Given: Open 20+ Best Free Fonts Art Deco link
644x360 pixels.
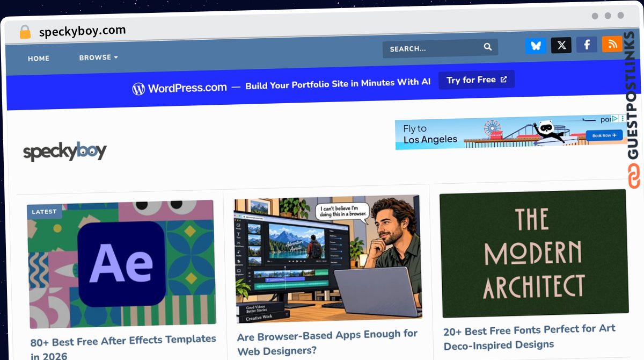Looking at the screenshot, I should (529, 336).
